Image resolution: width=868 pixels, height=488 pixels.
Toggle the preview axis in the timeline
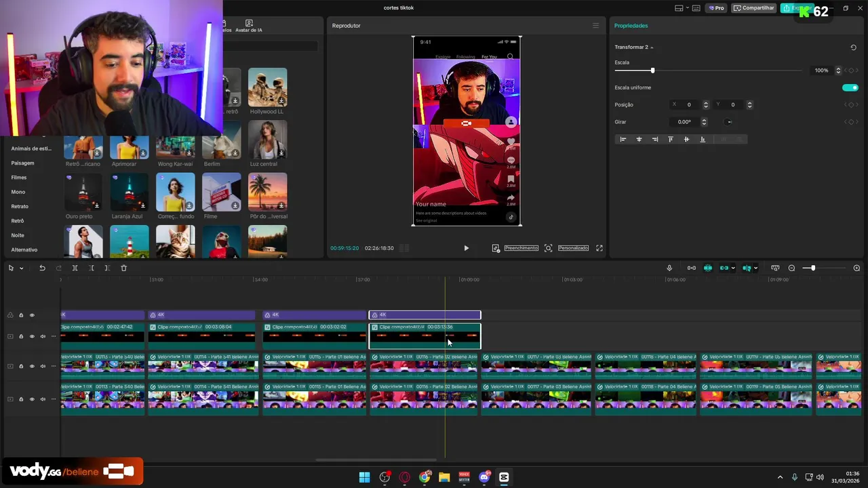[747, 268]
